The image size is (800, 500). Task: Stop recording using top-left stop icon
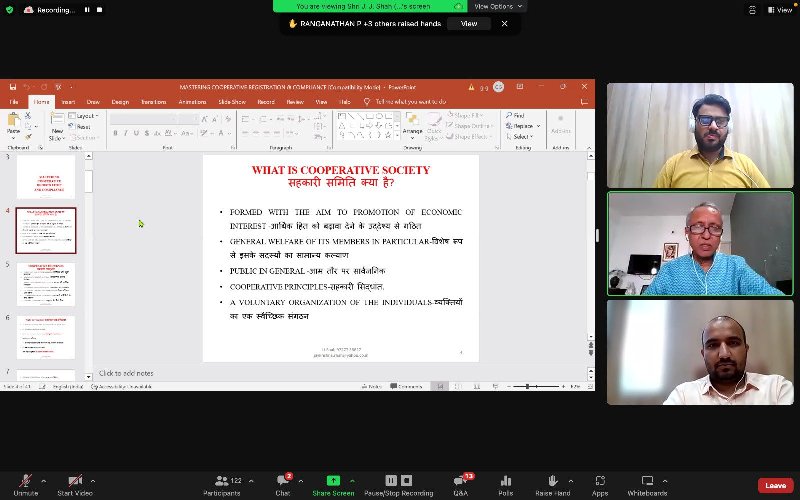(100, 10)
